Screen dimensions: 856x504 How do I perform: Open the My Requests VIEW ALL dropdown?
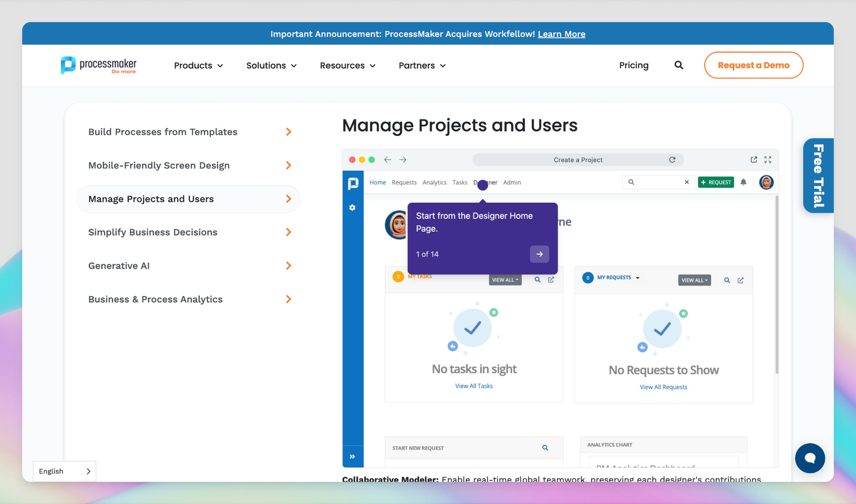[694, 280]
